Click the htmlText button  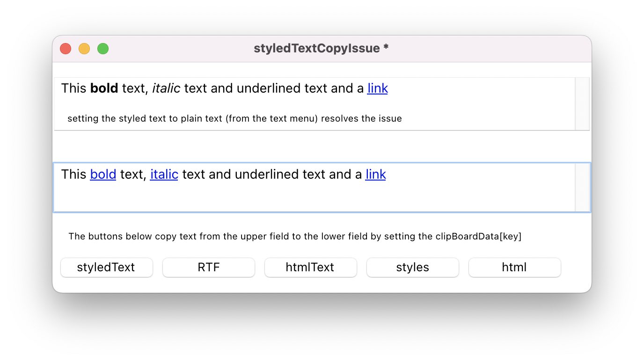(x=310, y=268)
